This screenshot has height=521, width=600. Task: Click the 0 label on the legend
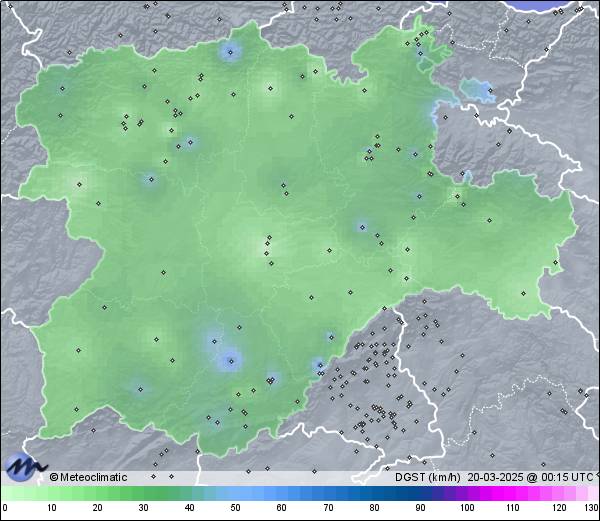(5, 508)
